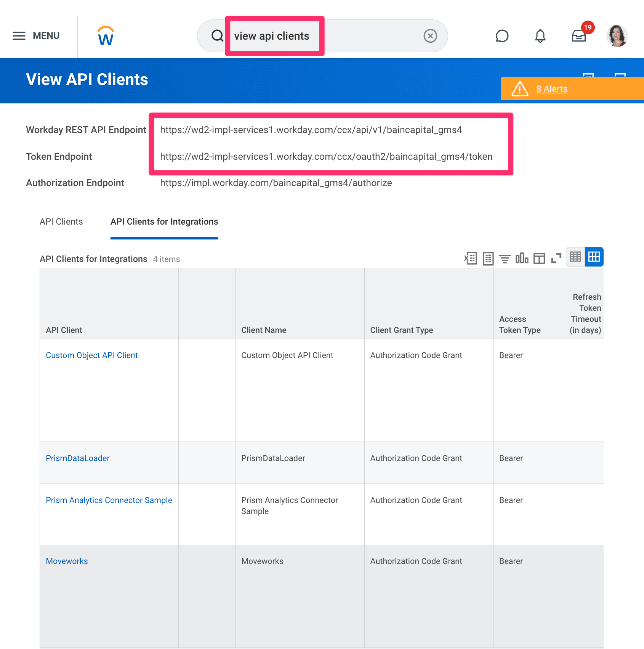Open notifications bell
Viewport: 644px width, 649px height.
click(540, 36)
